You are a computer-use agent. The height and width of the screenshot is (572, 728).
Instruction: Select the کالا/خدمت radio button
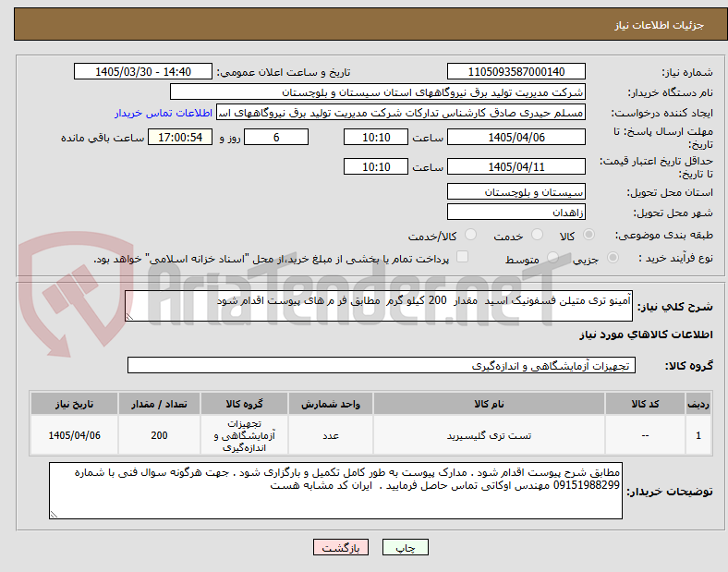point(471,235)
